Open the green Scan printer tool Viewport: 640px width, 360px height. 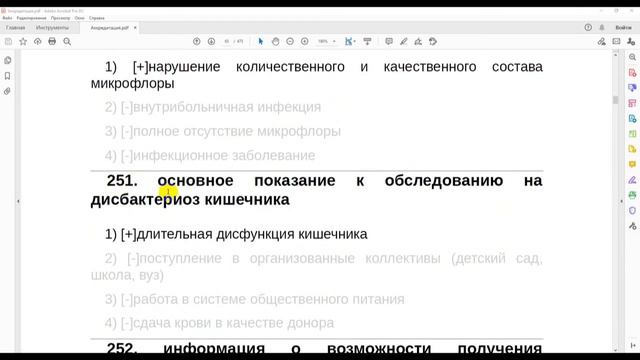pyautogui.click(x=632, y=195)
